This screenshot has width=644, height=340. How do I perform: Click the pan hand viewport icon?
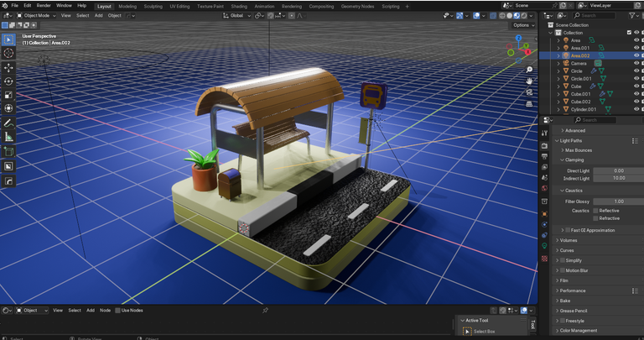530,81
